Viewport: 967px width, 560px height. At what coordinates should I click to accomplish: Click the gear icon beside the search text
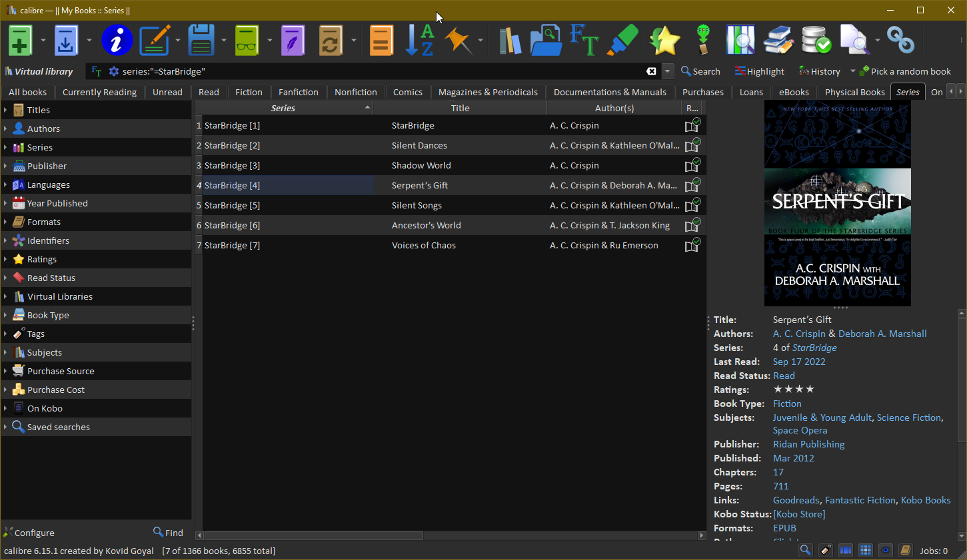[113, 71]
